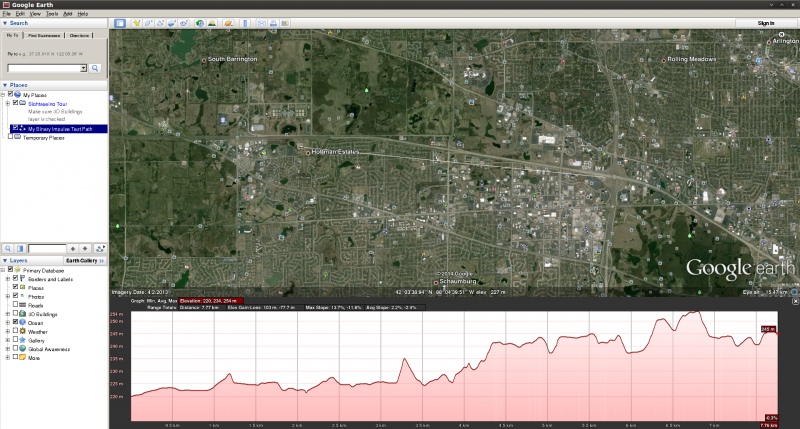The height and width of the screenshot is (429, 800).
Task: Open the Tools menu
Action: [x=52, y=14]
